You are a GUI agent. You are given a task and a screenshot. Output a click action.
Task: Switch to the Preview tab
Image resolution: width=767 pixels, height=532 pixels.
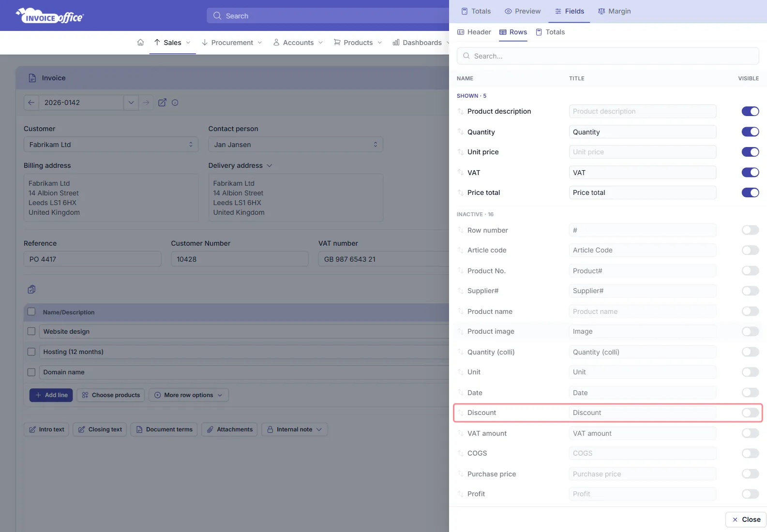[523, 11]
